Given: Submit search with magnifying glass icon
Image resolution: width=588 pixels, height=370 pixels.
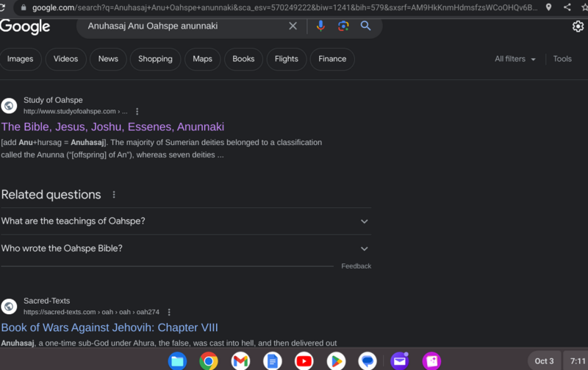Looking at the screenshot, I should (x=365, y=26).
